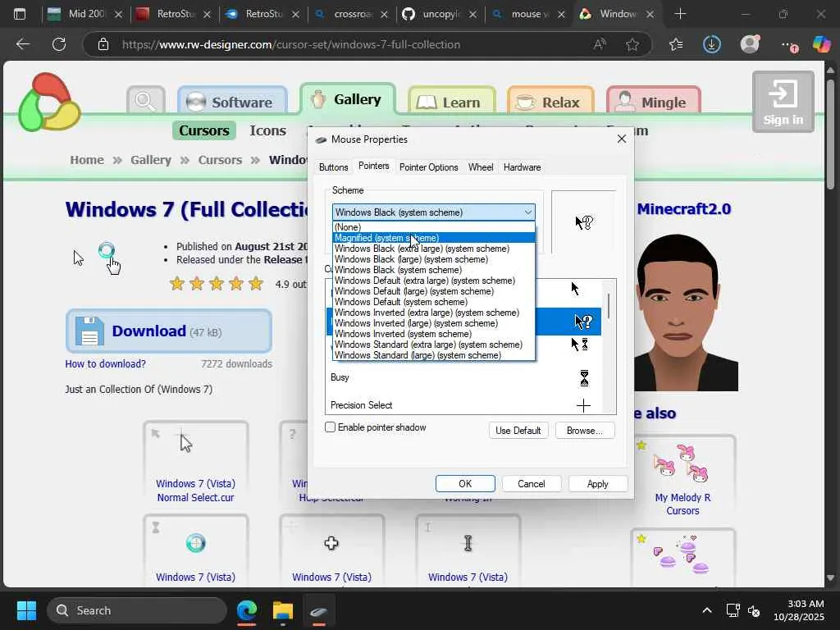
Task: Click the taskbar Search box
Action: coord(137,610)
